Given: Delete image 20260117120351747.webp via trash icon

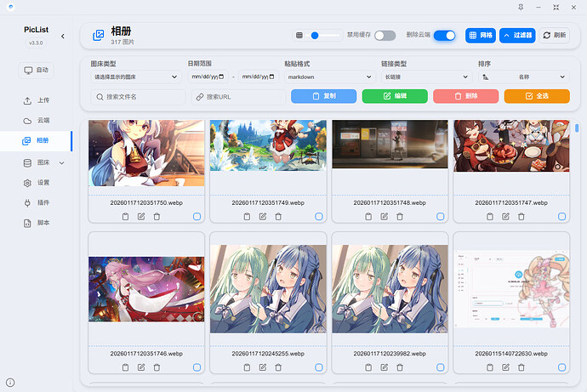Looking at the screenshot, I should pyautogui.click(x=521, y=217).
